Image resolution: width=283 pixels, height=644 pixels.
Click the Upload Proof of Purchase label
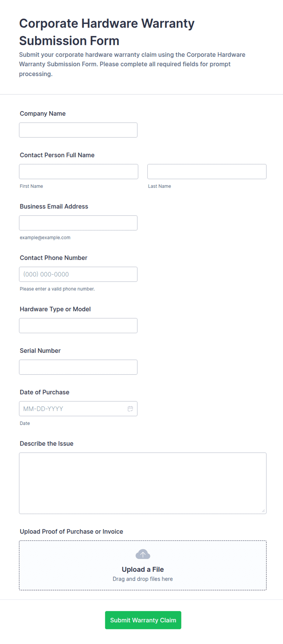(x=72, y=532)
